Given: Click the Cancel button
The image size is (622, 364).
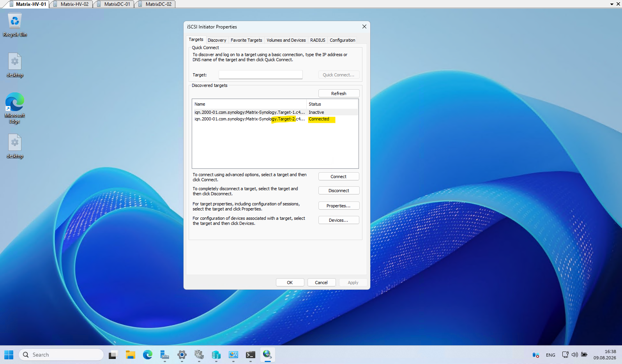Looking at the screenshot, I should pos(321,283).
